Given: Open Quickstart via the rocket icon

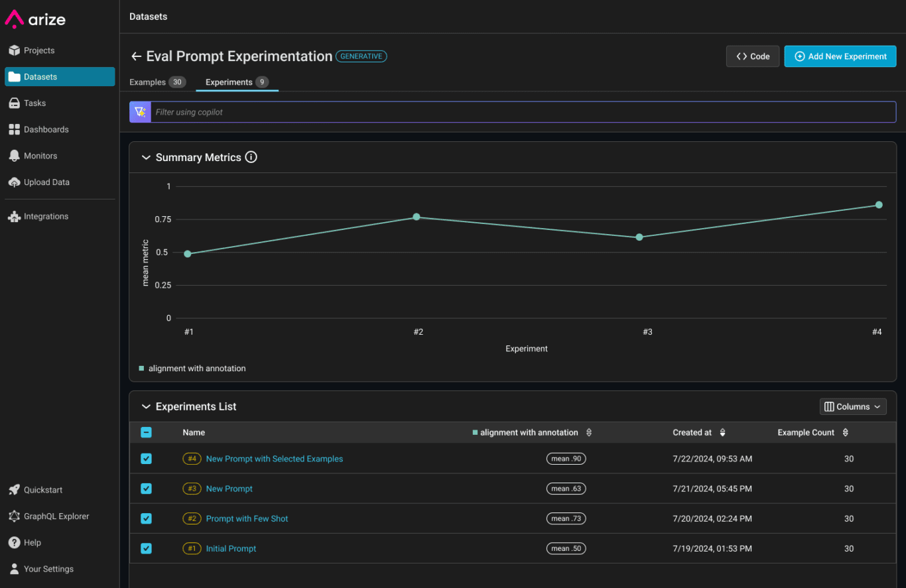Looking at the screenshot, I should [x=14, y=490].
